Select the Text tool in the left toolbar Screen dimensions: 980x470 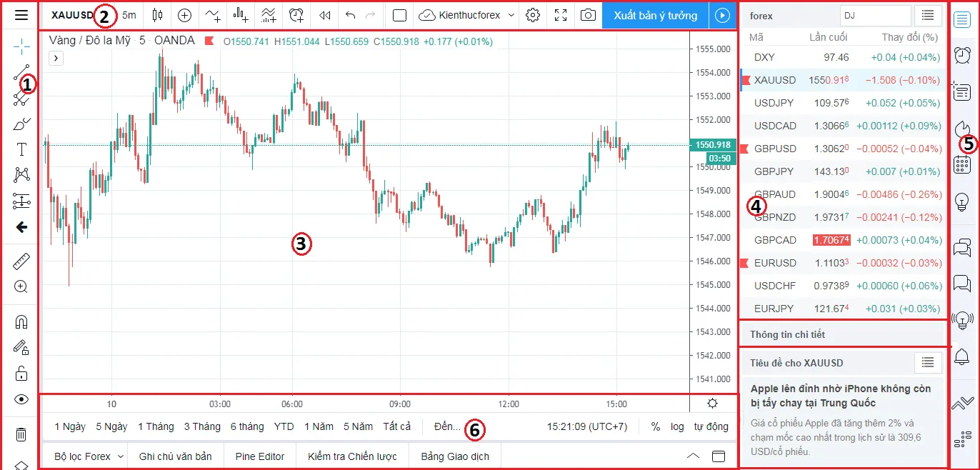pos(21,149)
